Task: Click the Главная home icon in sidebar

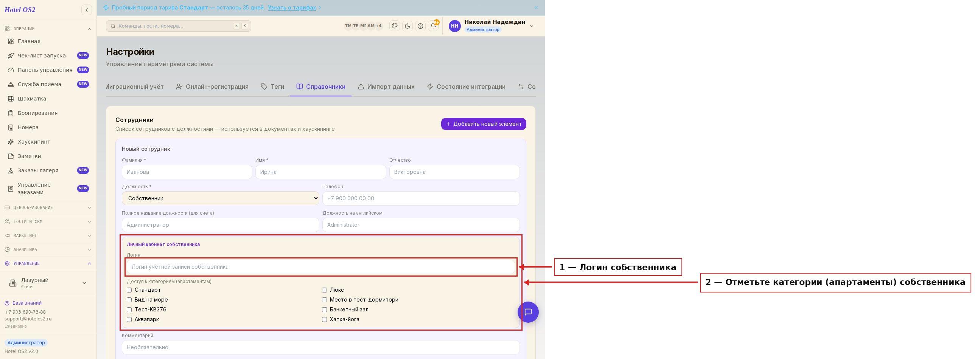Action: [11, 41]
